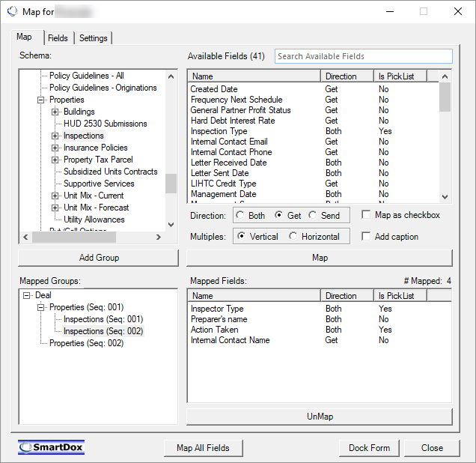Click the Add Group button
This screenshot has width=476, height=463.
(x=98, y=258)
